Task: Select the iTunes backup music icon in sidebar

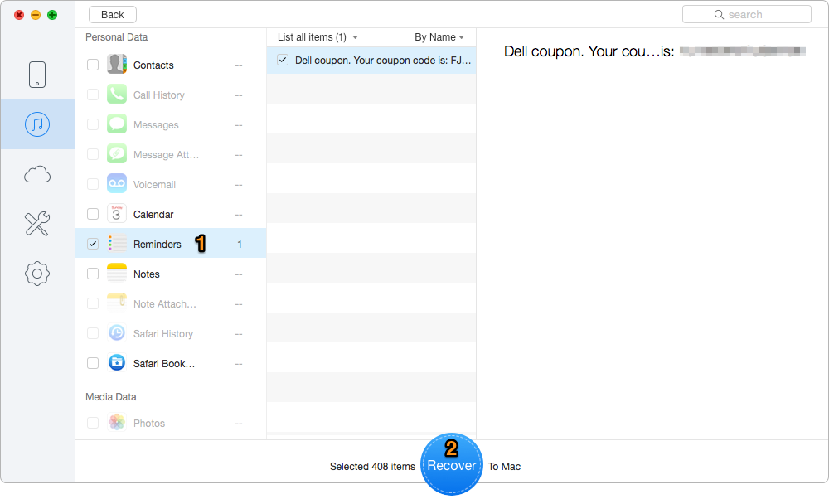Action: coord(37,124)
